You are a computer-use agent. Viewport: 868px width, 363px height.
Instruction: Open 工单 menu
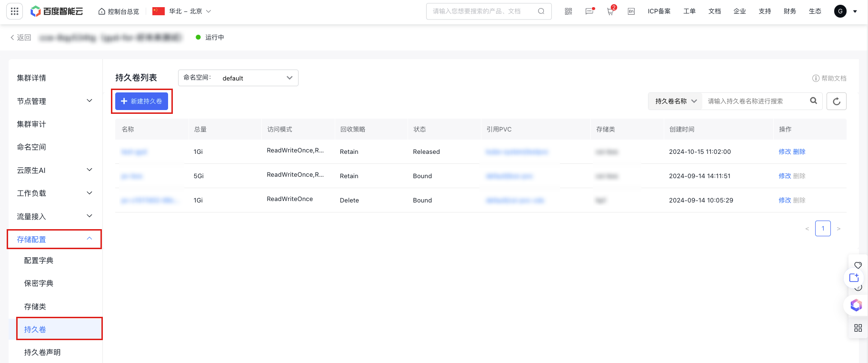[x=689, y=11]
